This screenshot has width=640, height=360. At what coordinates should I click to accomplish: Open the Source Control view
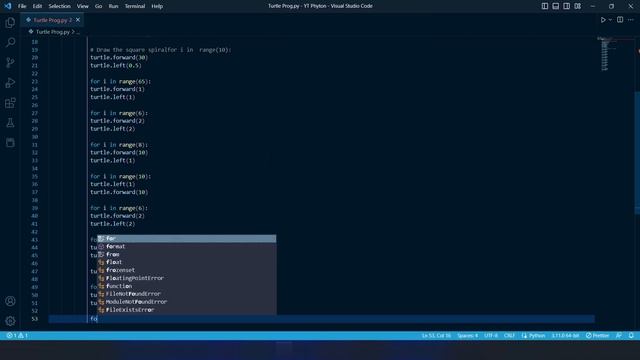click(10, 62)
